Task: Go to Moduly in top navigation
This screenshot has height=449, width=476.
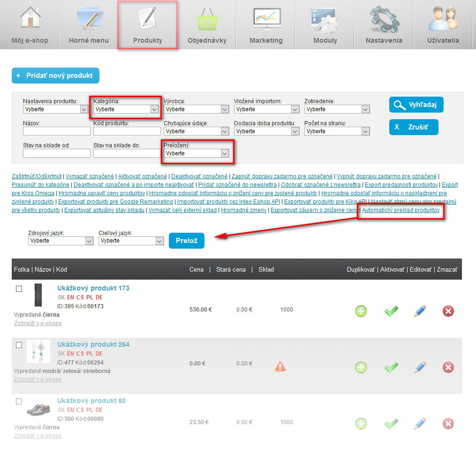Action: coord(325,24)
